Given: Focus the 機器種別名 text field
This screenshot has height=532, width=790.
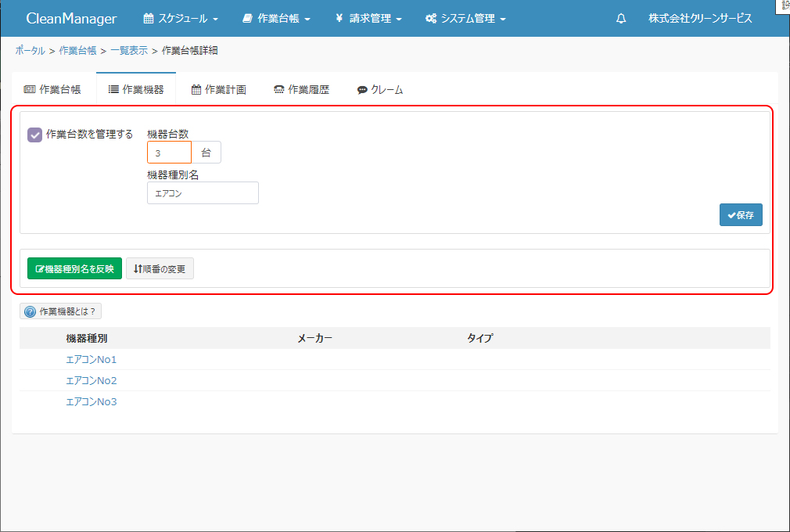Looking at the screenshot, I should 203,193.
